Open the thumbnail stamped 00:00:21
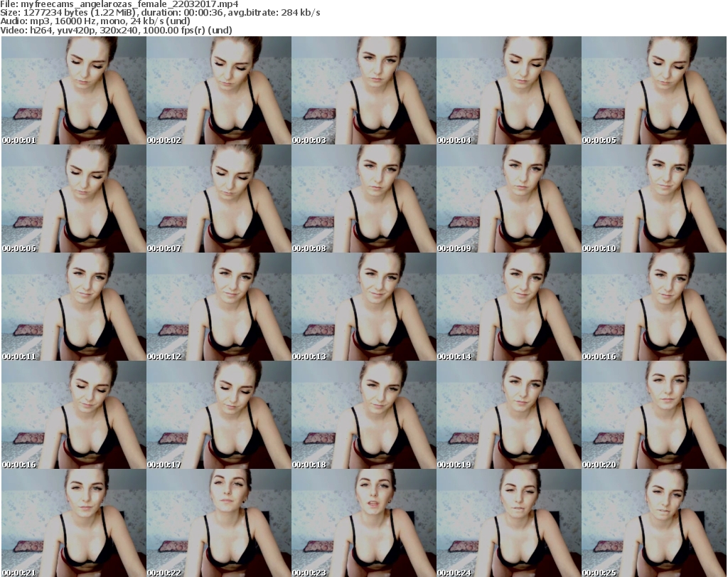The height and width of the screenshot is (577, 728). coord(74,523)
